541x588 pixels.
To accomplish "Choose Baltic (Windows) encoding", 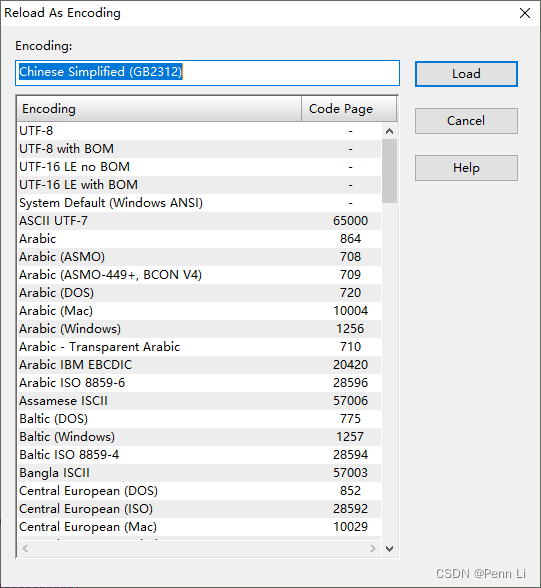I will pos(199,437).
